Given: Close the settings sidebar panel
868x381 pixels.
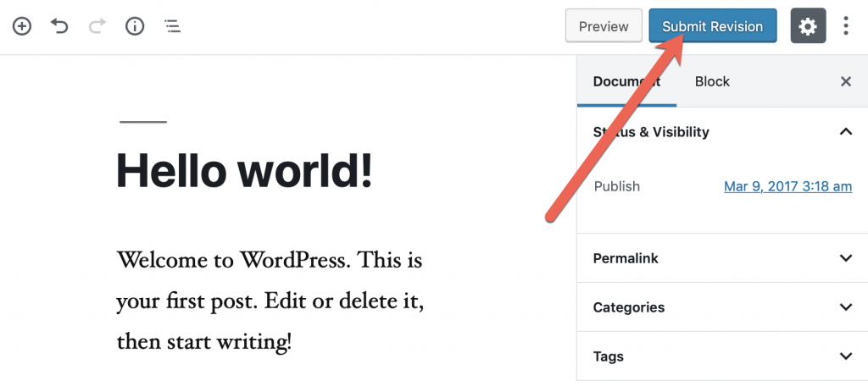Looking at the screenshot, I should 846,82.
